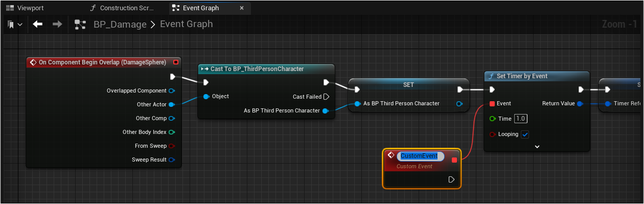Click the exec output pin of SET node
Screen dimensions: 644x204
point(461,90)
